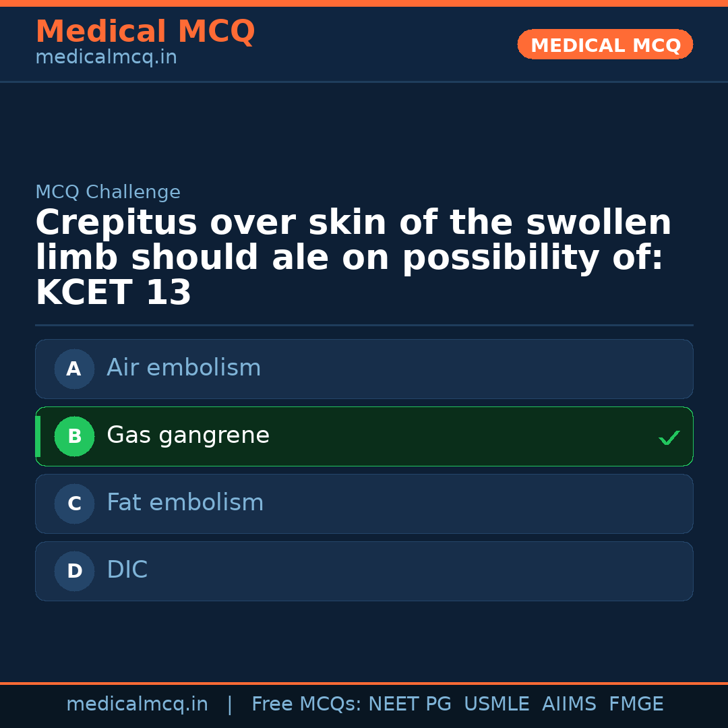The image size is (728, 728).
Task: Click the green highlight bar beside option B
Action: point(38,436)
